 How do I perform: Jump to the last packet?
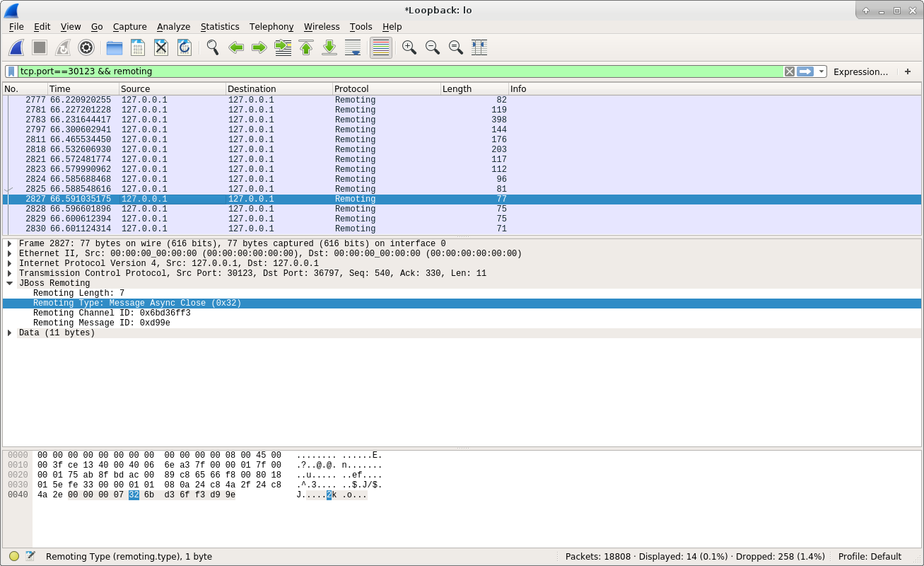[x=329, y=47]
